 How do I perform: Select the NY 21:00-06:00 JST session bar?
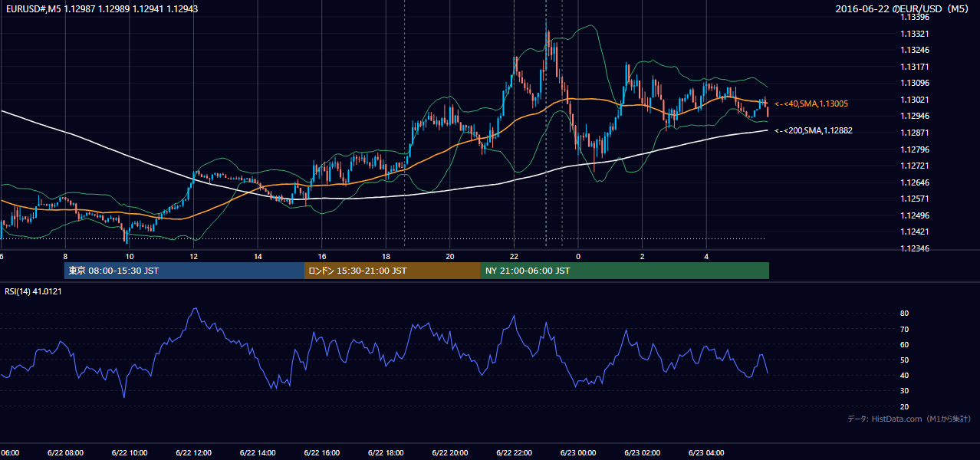[x=625, y=271]
